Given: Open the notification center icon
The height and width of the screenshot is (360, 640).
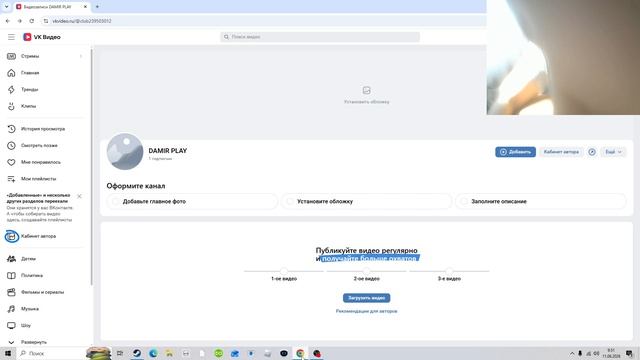Looking at the screenshot, I should [x=629, y=353].
